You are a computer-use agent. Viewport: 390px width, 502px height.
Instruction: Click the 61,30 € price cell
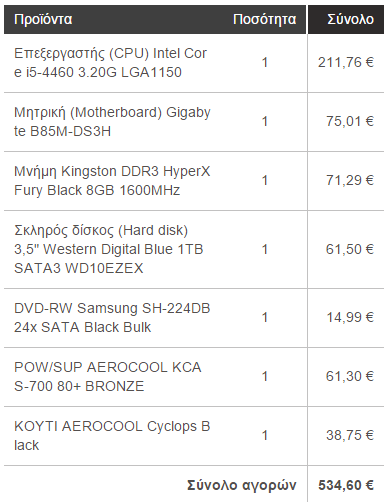[350, 376]
